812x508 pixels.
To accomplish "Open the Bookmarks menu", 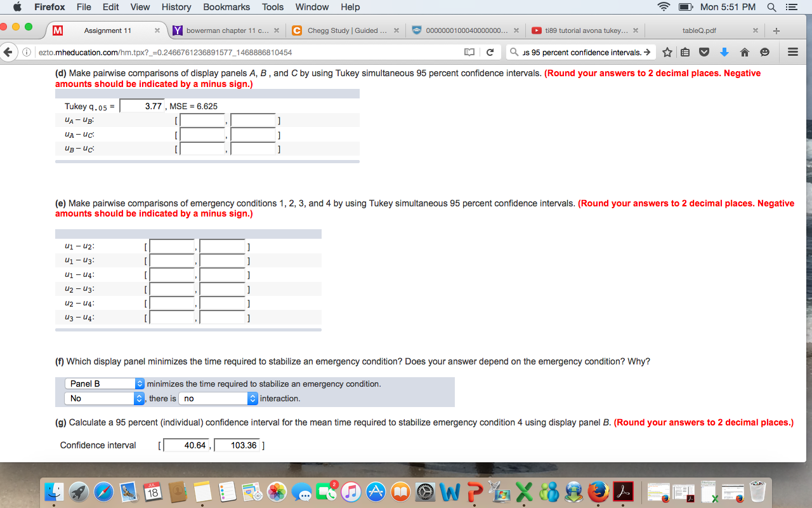I will pos(226,7).
